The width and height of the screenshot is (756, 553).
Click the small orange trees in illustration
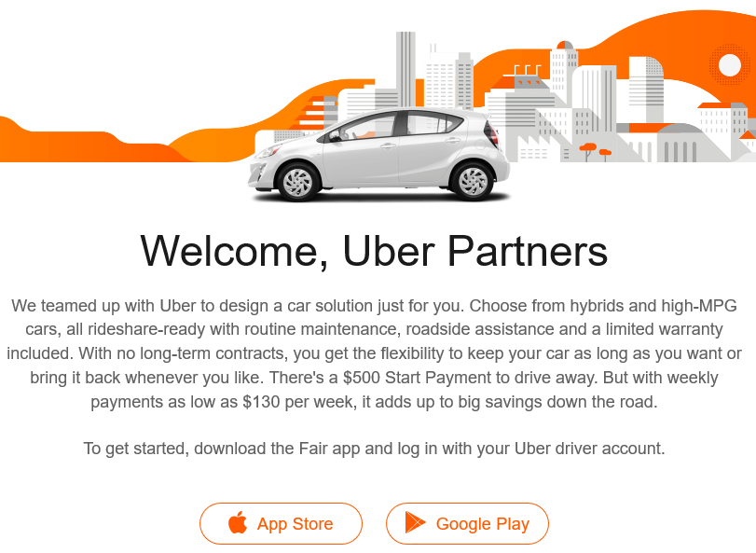click(595, 151)
